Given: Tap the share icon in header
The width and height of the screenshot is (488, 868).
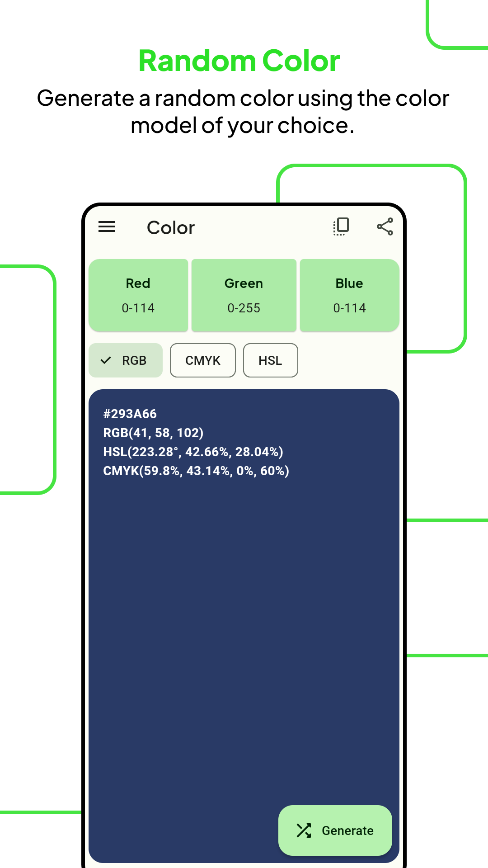Looking at the screenshot, I should [x=385, y=226].
